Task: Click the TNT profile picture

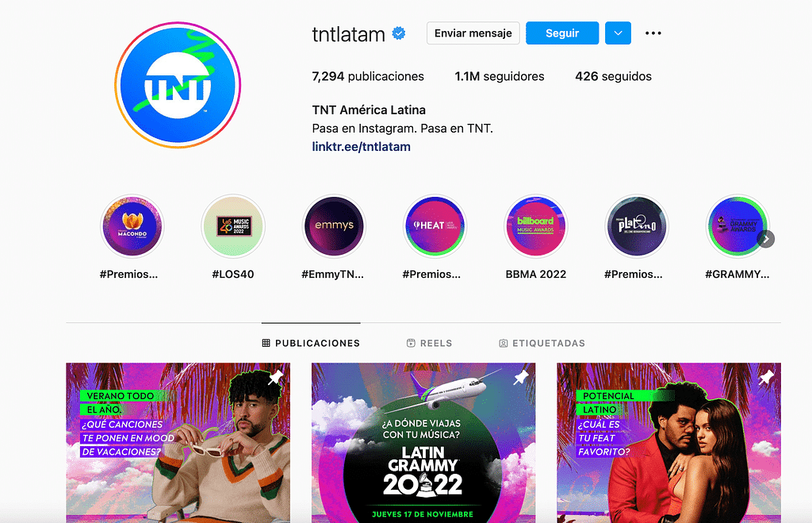Action: point(178,85)
